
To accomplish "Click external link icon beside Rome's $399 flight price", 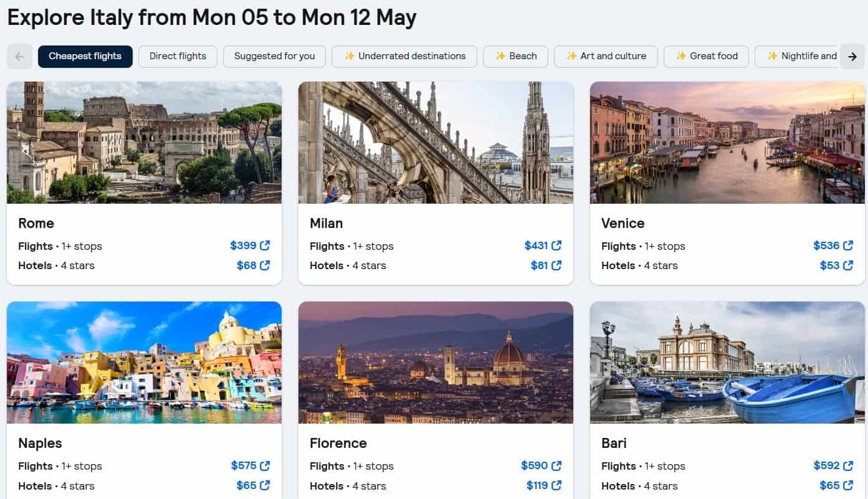I will (x=266, y=245).
